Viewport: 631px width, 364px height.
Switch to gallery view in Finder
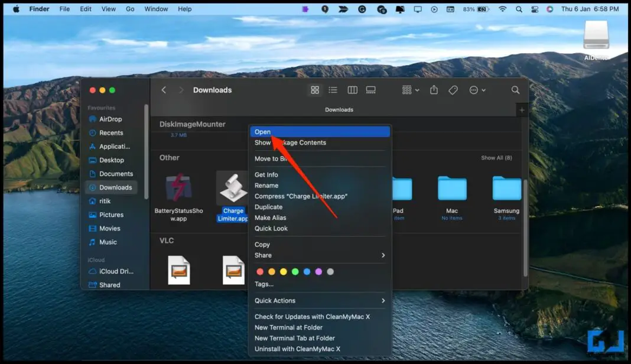pos(371,90)
